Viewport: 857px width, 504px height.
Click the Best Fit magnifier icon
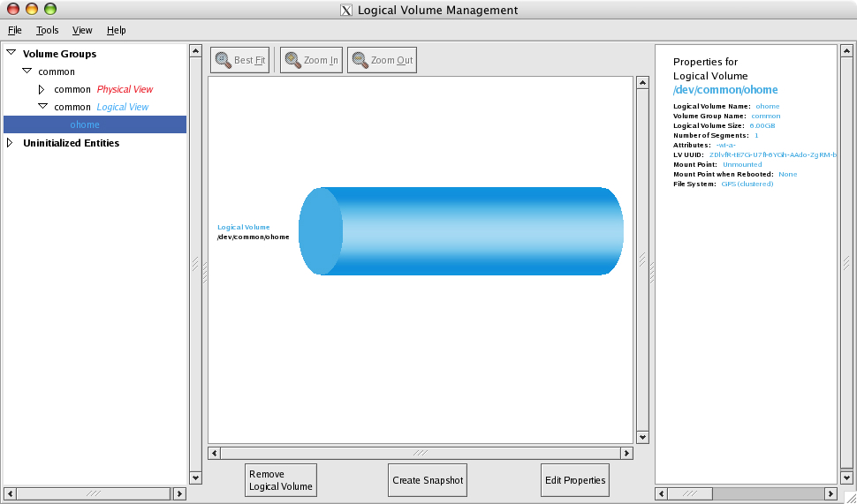coord(224,60)
